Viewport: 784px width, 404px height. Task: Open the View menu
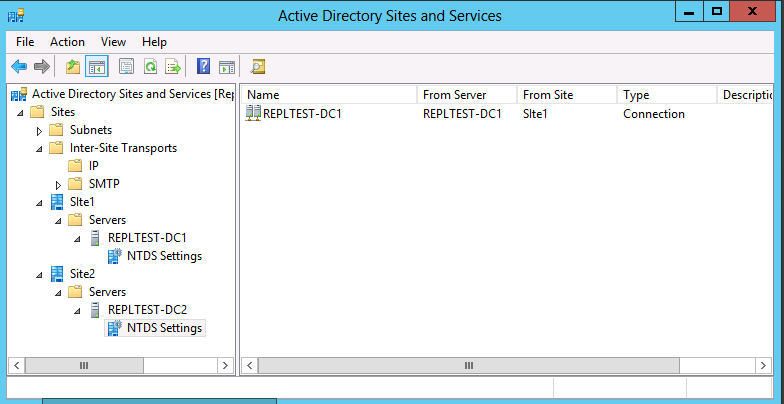point(114,42)
